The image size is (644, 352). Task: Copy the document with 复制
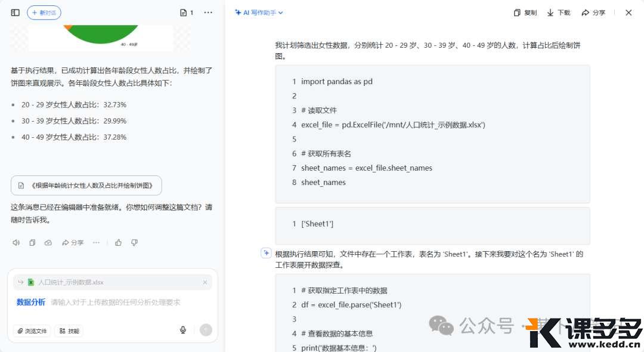point(525,13)
